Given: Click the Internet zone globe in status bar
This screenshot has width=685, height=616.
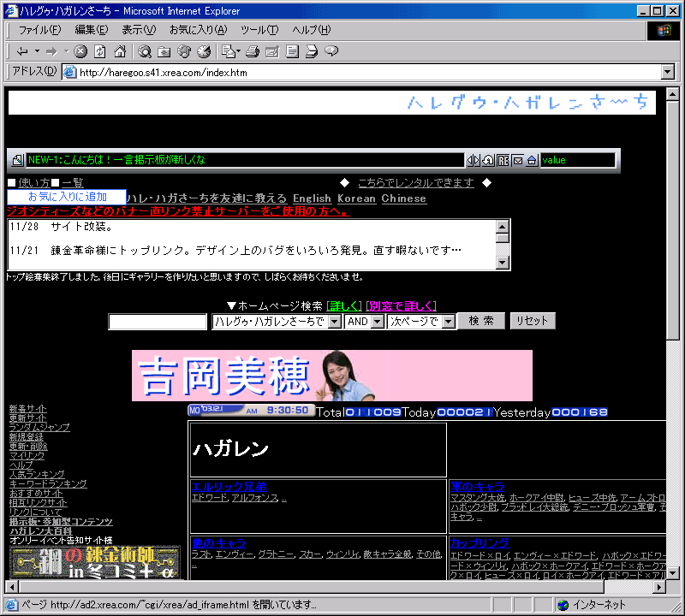Looking at the screenshot, I should [x=563, y=605].
